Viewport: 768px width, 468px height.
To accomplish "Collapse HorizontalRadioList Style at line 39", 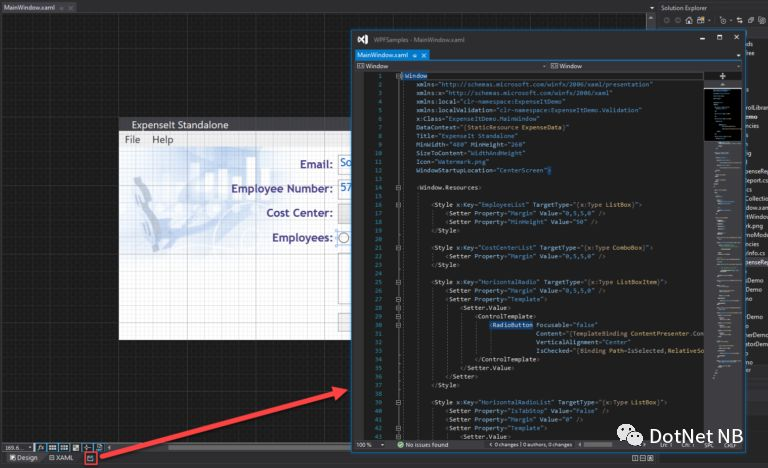I will coord(398,402).
